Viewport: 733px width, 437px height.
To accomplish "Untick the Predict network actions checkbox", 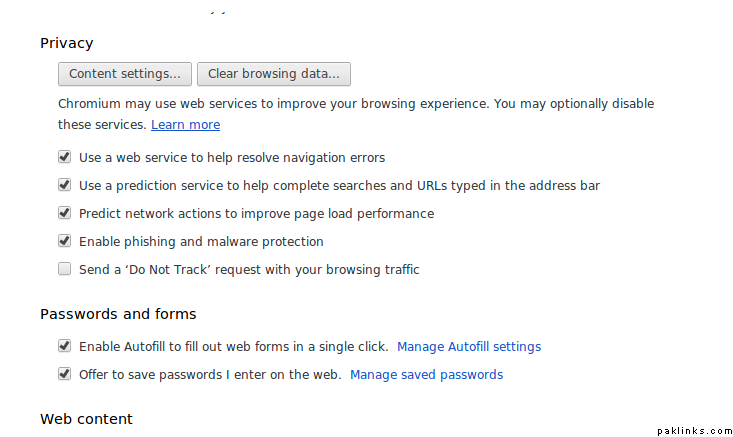I will pyautogui.click(x=65, y=213).
